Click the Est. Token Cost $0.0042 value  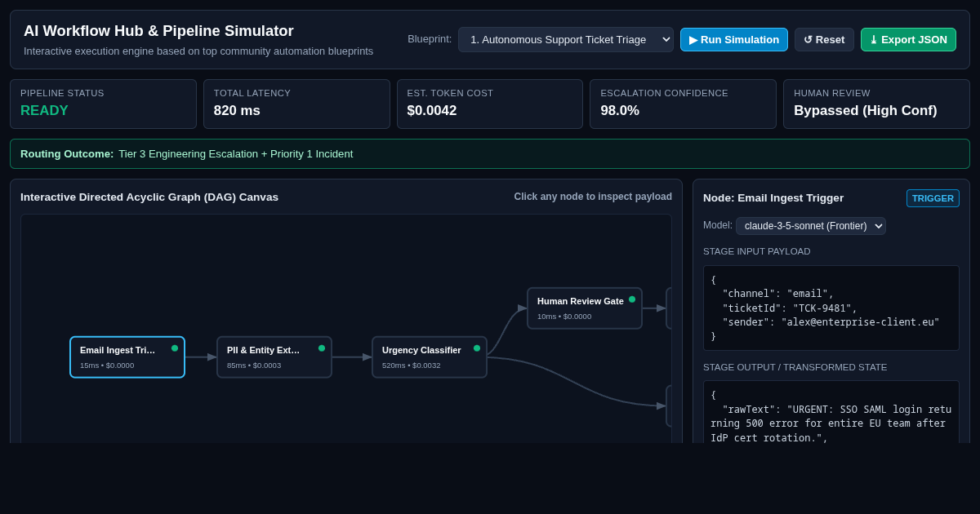(432, 111)
